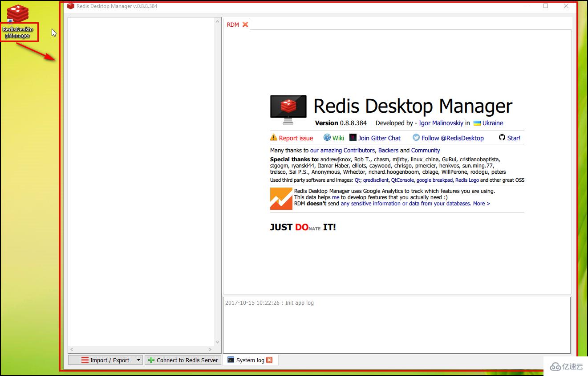Image resolution: width=588 pixels, height=376 pixels.
Task: Click the 'me' link in analytics text
Action: (x=336, y=197)
